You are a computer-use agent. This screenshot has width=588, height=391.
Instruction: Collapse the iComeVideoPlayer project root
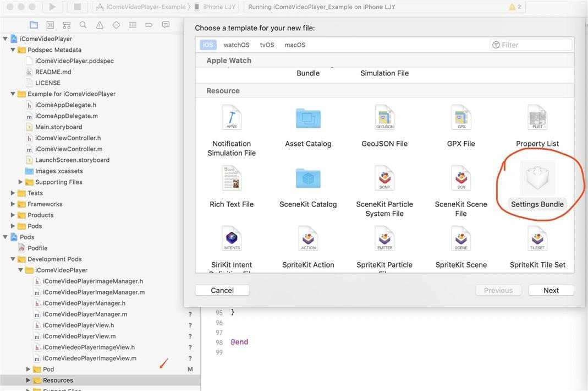(6, 39)
